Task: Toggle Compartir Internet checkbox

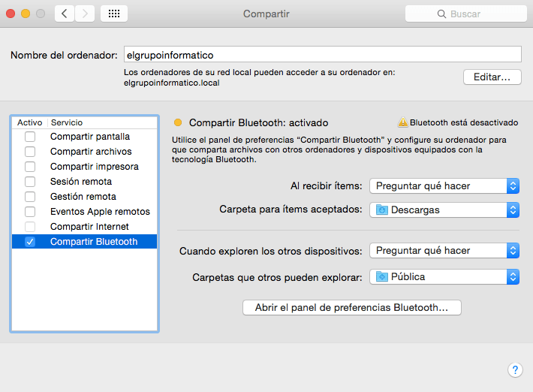Action: click(30, 227)
